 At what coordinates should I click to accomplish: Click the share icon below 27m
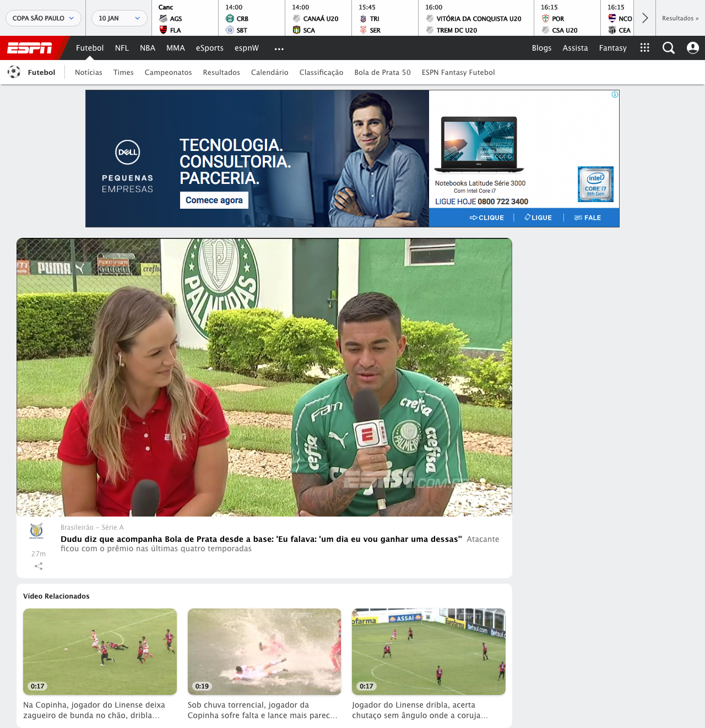point(39,566)
